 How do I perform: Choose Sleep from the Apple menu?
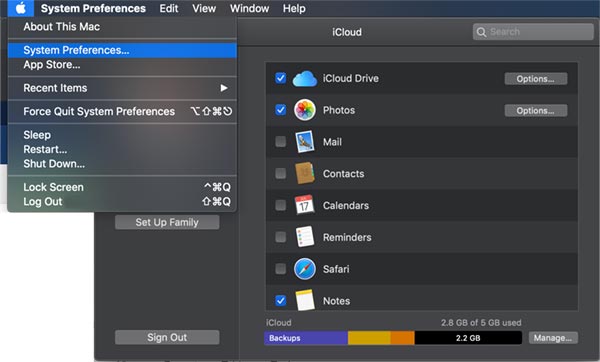[x=122, y=135]
